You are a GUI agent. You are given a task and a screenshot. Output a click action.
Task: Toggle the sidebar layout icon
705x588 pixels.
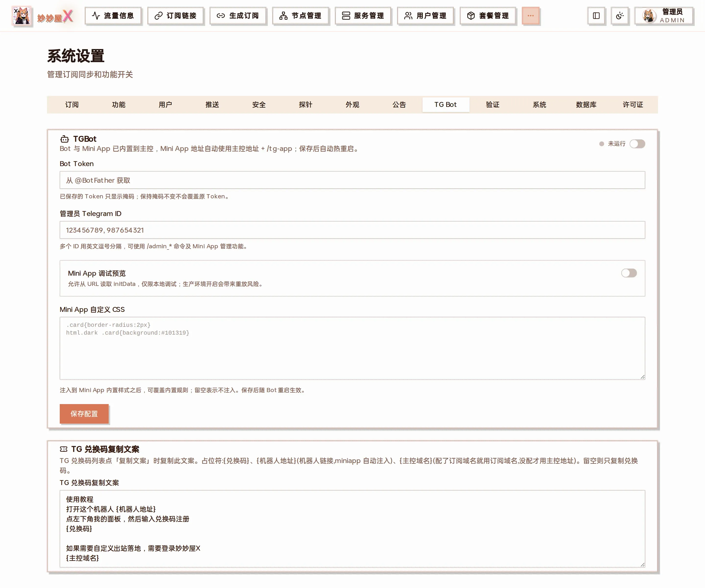(x=596, y=15)
